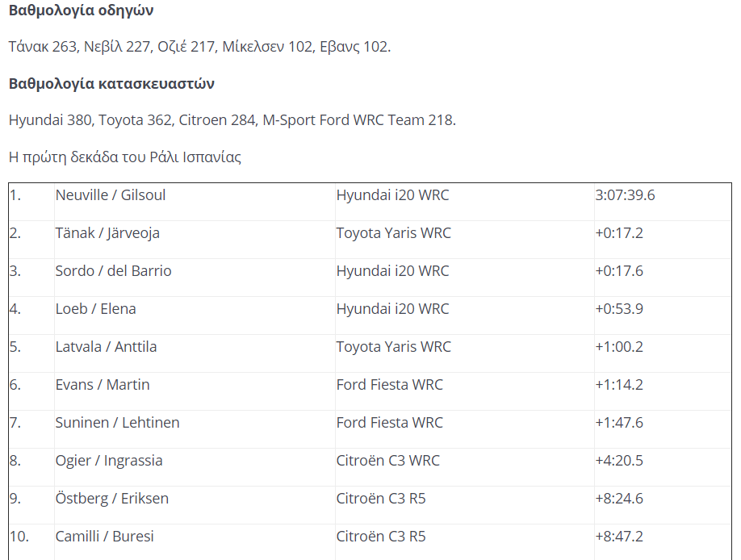Select the driver standings line starting with Τάνακ 263
This screenshot has width=741, height=560.
tap(199, 47)
